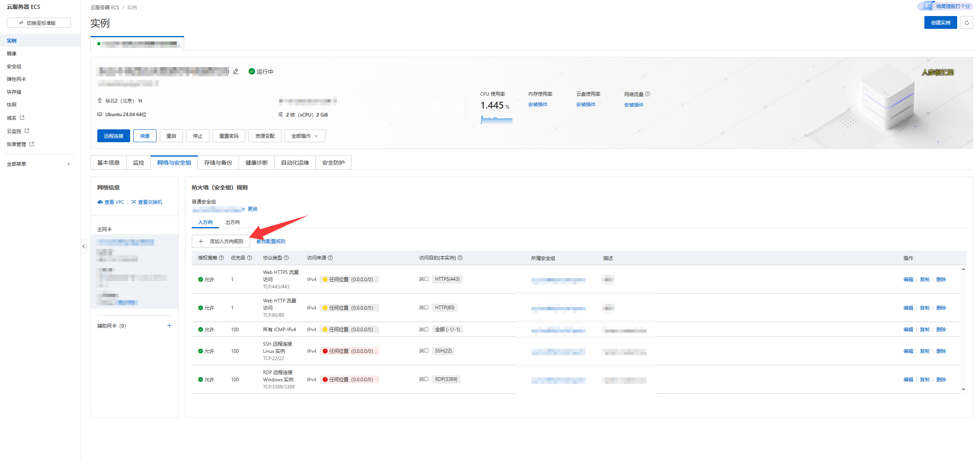Image resolution: width=980 pixels, height=461 pixels.
Task: Open the 全部操作 dropdown
Action: [305, 136]
